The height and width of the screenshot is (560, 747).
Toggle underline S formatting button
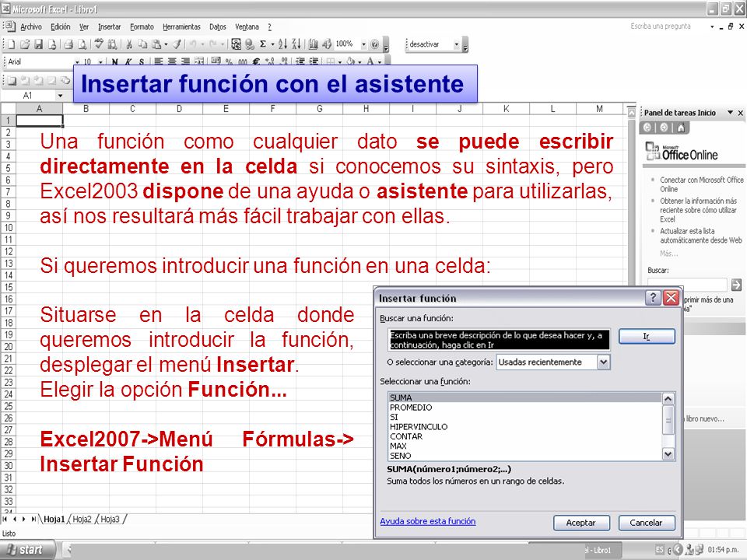pyautogui.click(x=142, y=62)
